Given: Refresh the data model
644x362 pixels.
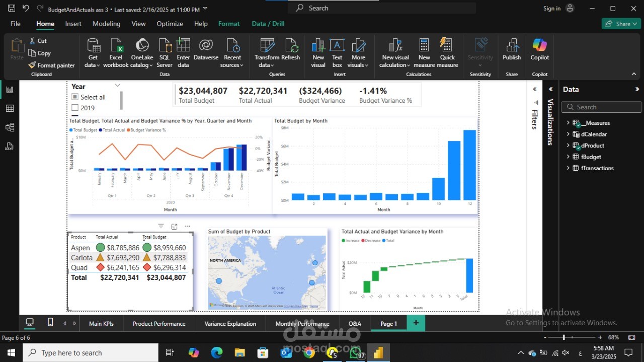Looking at the screenshot, I should [291, 50].
